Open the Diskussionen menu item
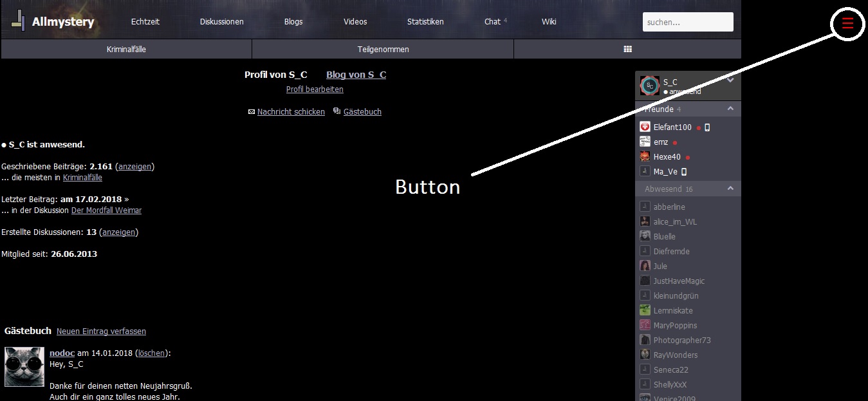Image resolution: width=868 pixels, height=401 pixels. [x=221, y=21]
